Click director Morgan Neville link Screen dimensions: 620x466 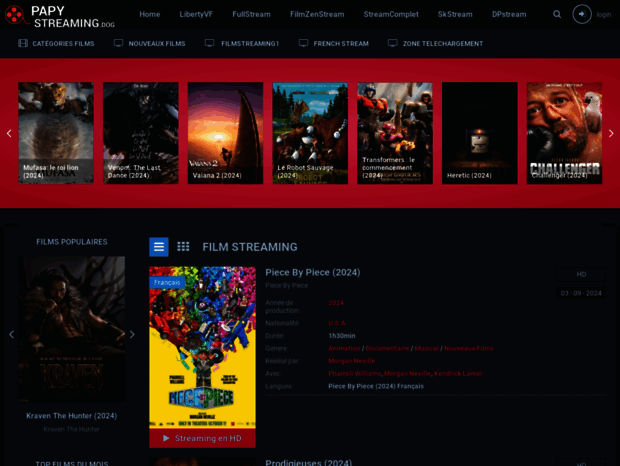352,361
